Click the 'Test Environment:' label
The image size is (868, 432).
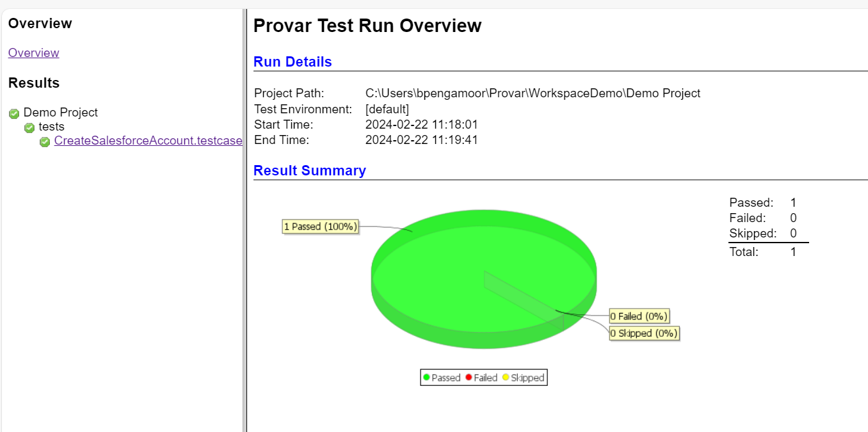point(303,109)
